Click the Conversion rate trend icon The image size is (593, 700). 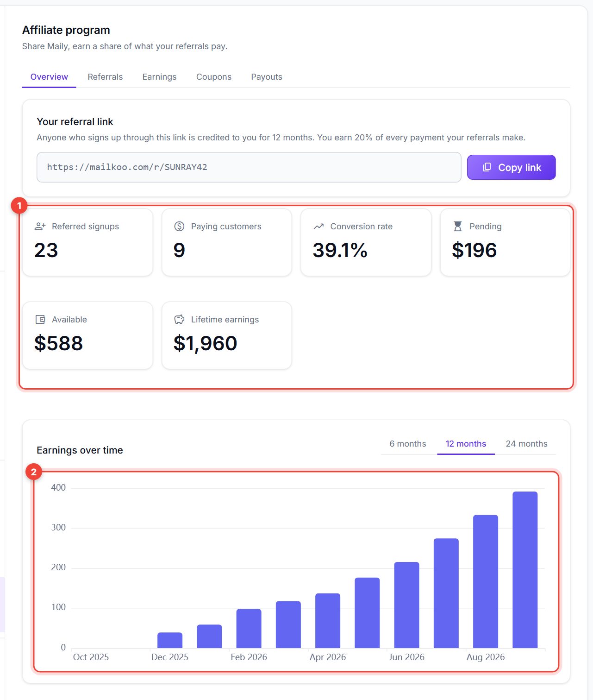tap(318, 227)
